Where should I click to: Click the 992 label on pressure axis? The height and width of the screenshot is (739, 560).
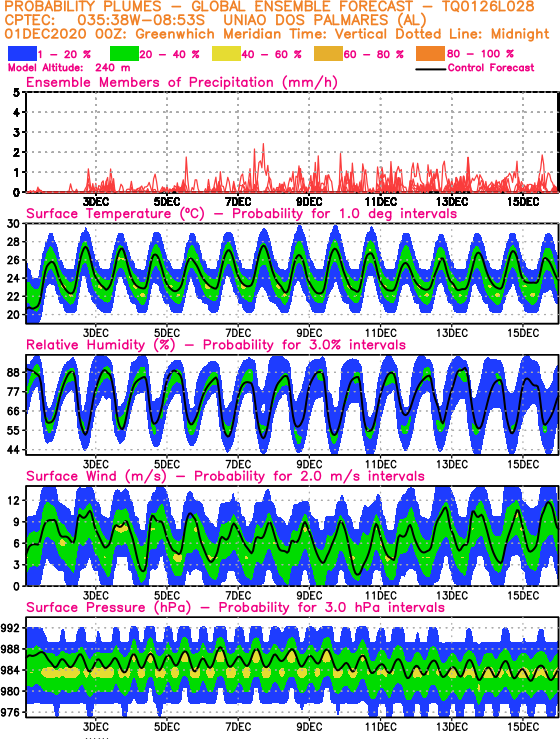coord(11,628)
